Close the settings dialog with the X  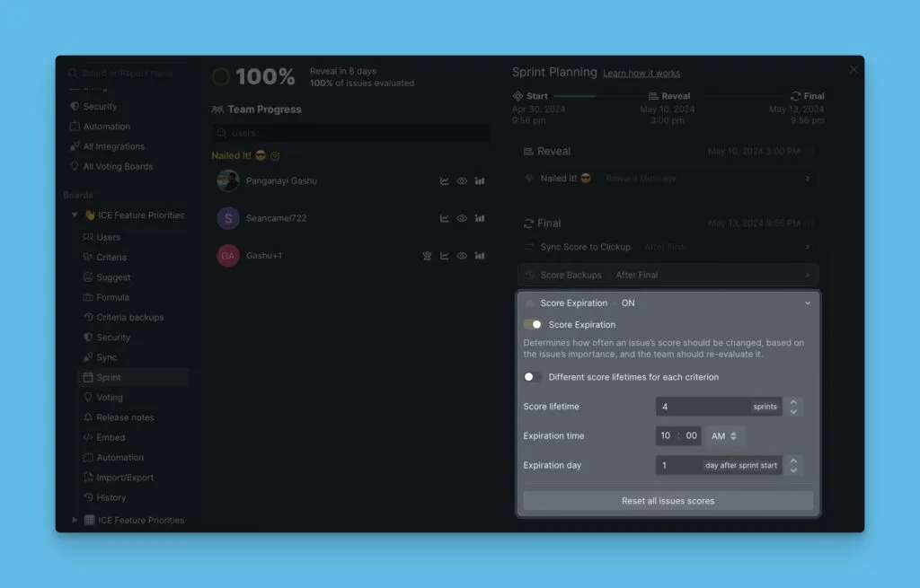(x=854, y=70)
